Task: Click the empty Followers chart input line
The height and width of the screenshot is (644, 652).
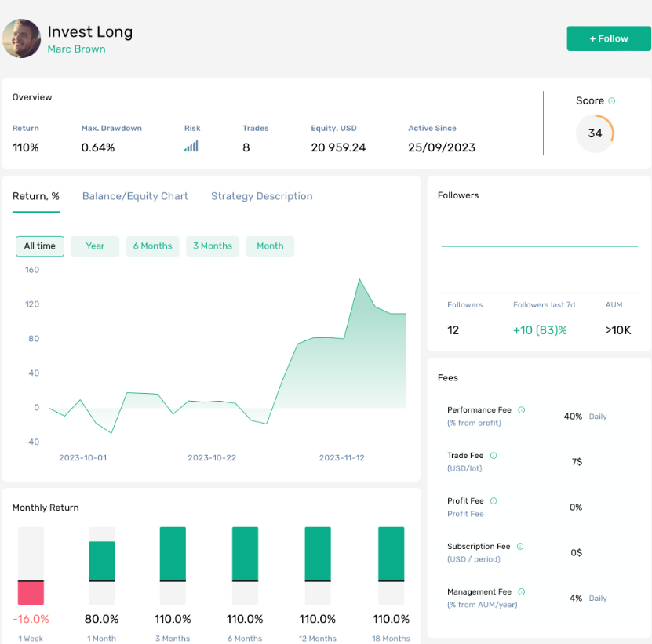Action: point(539,244)
